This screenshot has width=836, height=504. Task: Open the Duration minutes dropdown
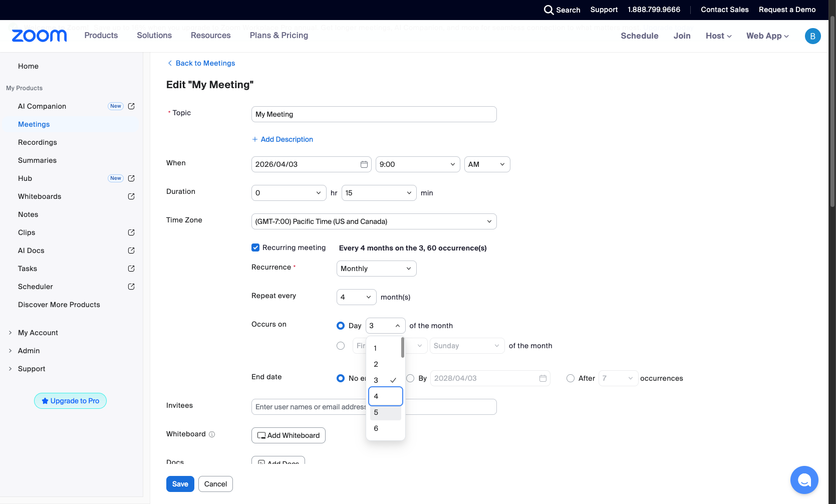[x=379, y=193]
